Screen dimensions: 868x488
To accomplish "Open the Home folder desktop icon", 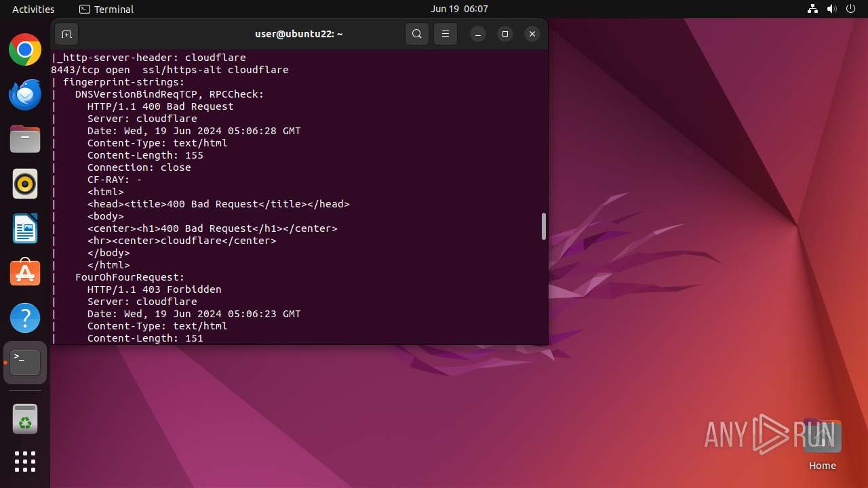I will 822,445.
